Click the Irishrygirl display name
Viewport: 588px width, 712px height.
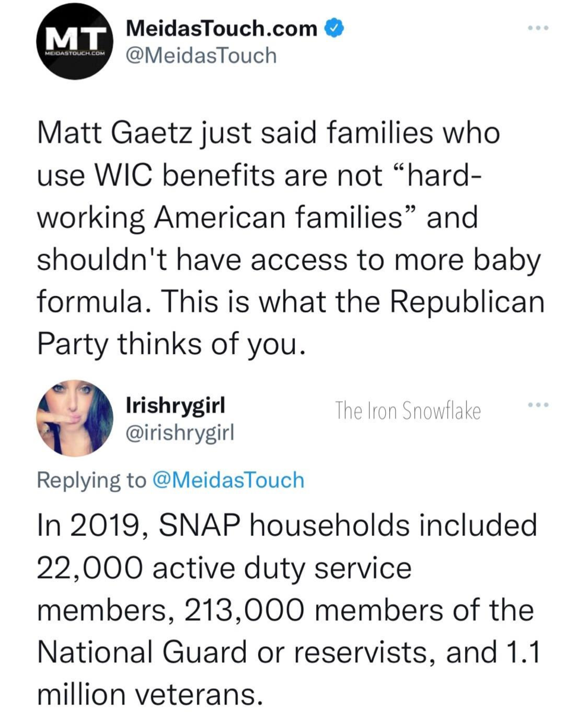176,408
